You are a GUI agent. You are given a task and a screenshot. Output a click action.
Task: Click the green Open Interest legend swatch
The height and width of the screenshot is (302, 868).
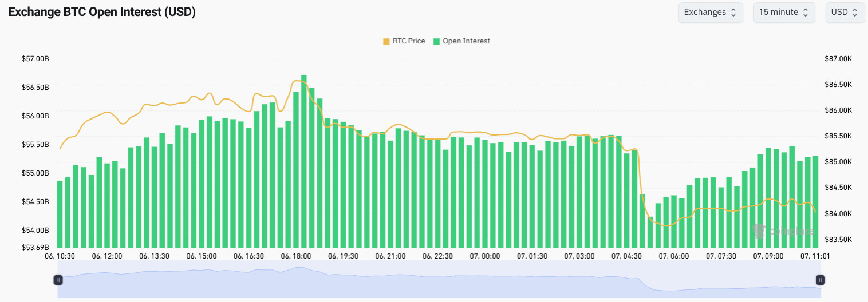tap(437, 41)
